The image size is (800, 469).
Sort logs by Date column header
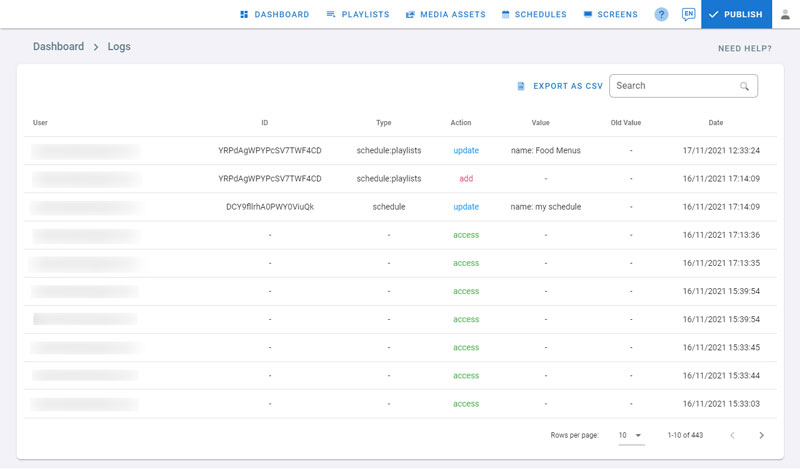pyautogui.click(x=716, y=123)
